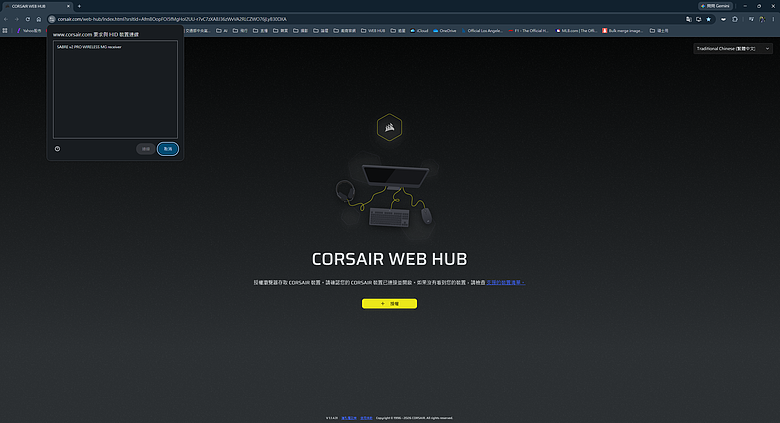Go back in browser history

pos(5,19)
